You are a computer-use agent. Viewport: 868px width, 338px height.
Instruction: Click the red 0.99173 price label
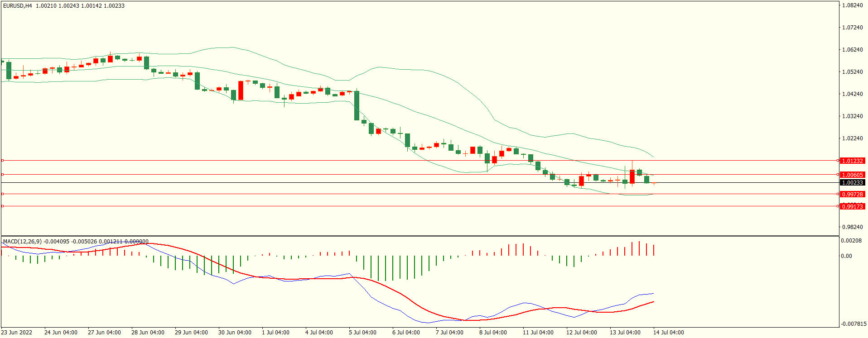click(x=852, y=206)
